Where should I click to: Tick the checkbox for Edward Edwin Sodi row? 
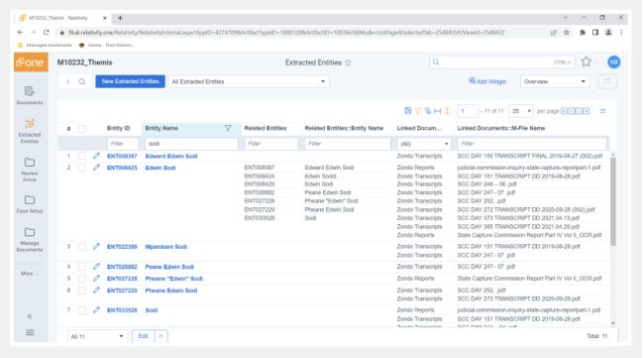(x=81, y=156)
